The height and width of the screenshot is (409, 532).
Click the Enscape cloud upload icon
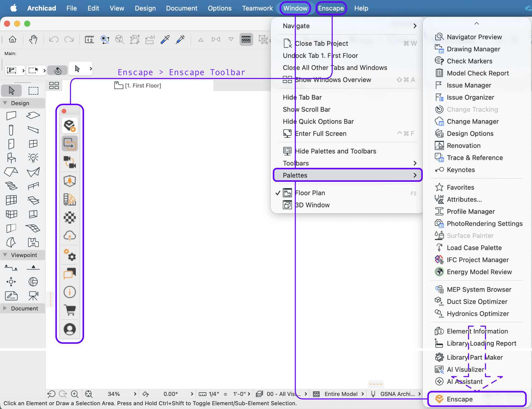(x=70, y=236)
